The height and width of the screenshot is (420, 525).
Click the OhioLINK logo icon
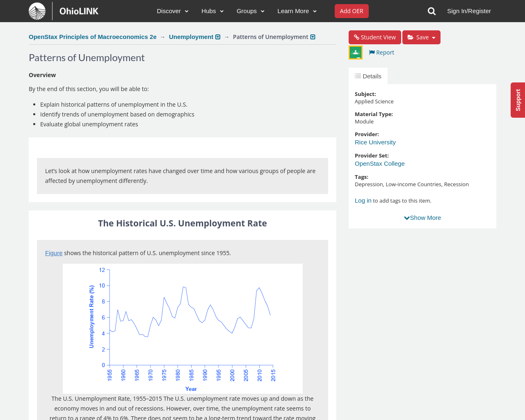[37, 11]
